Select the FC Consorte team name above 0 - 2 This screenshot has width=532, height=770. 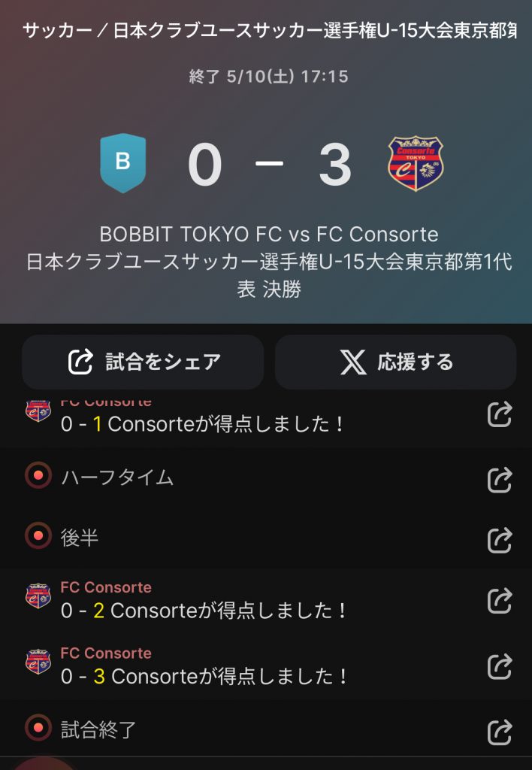tap(106, 587)
